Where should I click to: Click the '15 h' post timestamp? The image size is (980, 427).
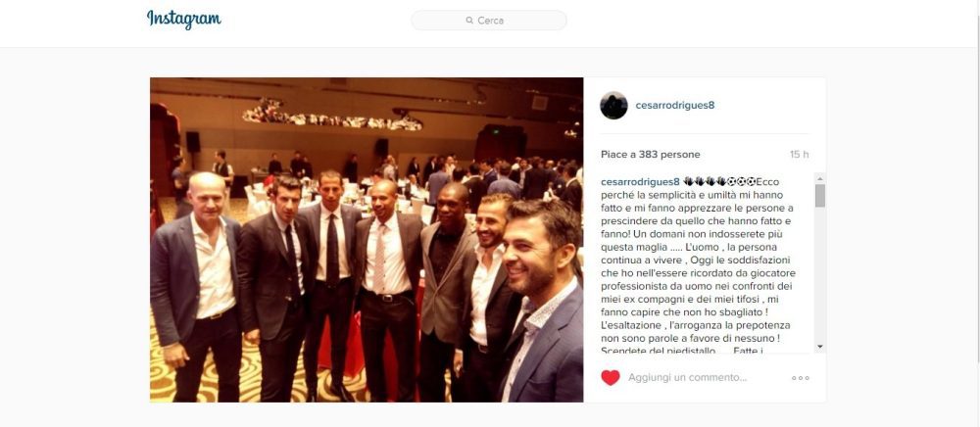pyautogui.click(x=799, y=154)
